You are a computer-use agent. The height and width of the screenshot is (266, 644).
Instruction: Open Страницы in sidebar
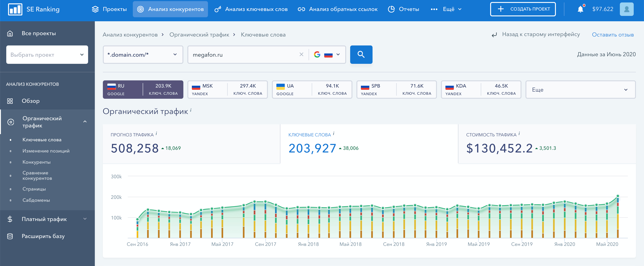coord(34,189)
